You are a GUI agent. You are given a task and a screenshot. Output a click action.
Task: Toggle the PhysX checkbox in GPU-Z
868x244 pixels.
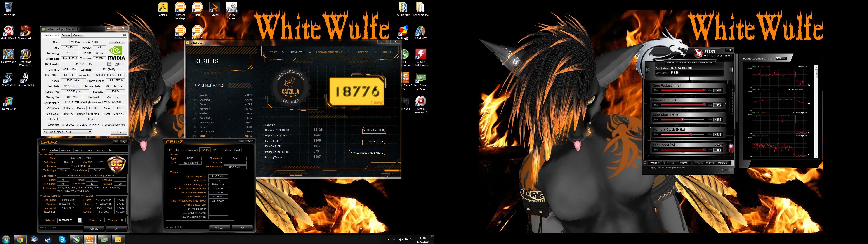[x=90, y=125]
